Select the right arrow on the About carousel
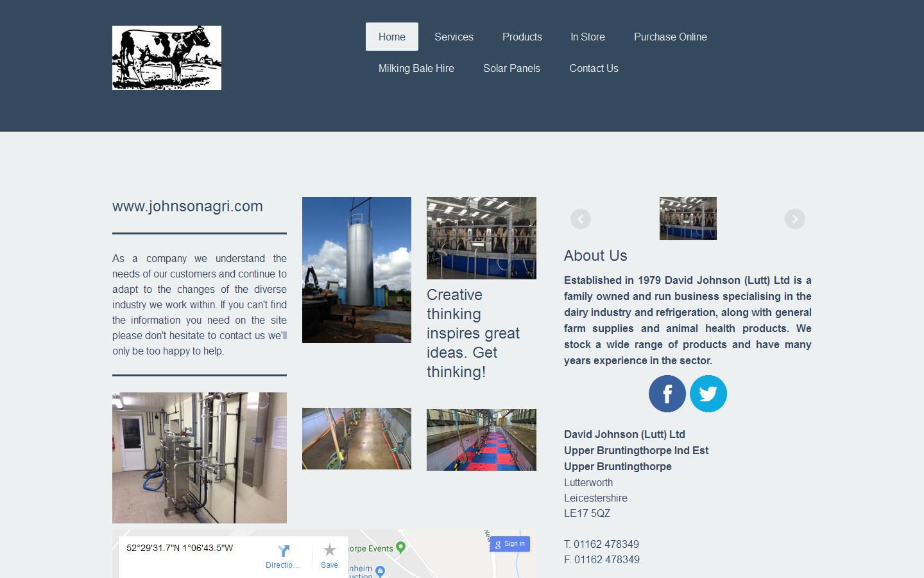Viewport: 924px width, 578px height. coord(794,218)
